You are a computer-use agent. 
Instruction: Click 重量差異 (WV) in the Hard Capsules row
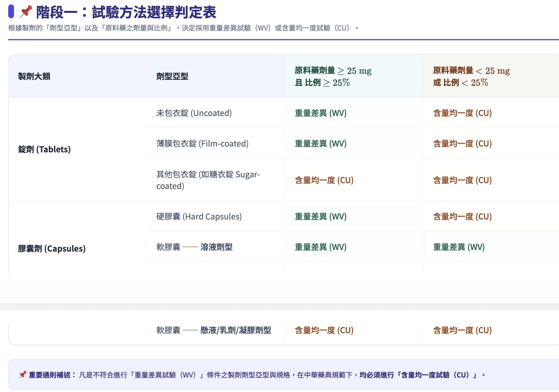click(x=321, y=216)
